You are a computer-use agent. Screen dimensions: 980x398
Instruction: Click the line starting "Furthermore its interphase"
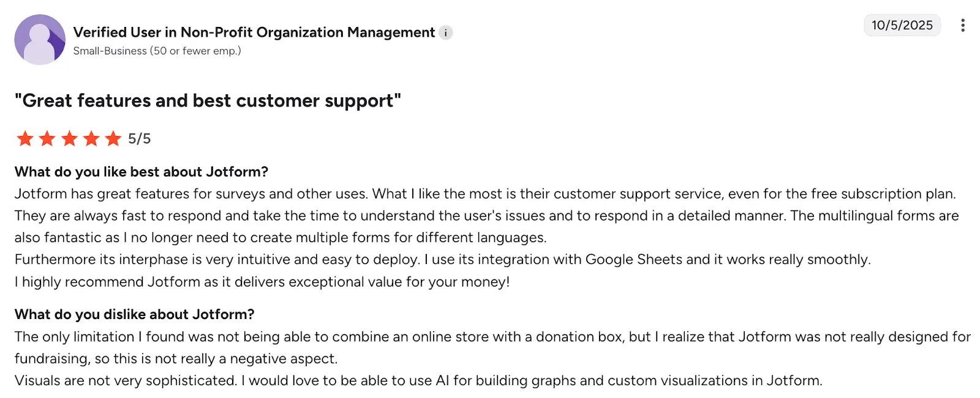tap(442, 260)
